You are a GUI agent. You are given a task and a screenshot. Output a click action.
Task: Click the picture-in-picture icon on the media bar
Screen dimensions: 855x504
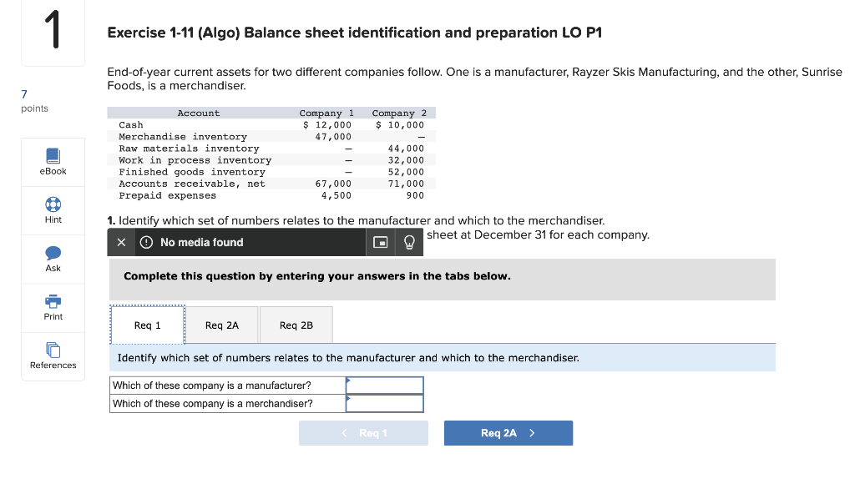(x=380, y=243)
